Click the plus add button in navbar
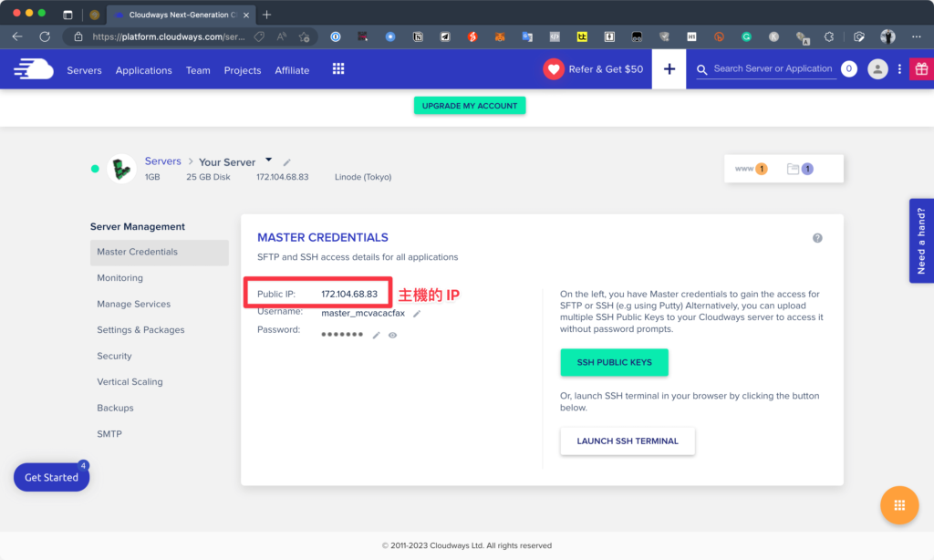The height and width of the screenshot is (560, 934). pyautogui.click(x=669, y=69)
